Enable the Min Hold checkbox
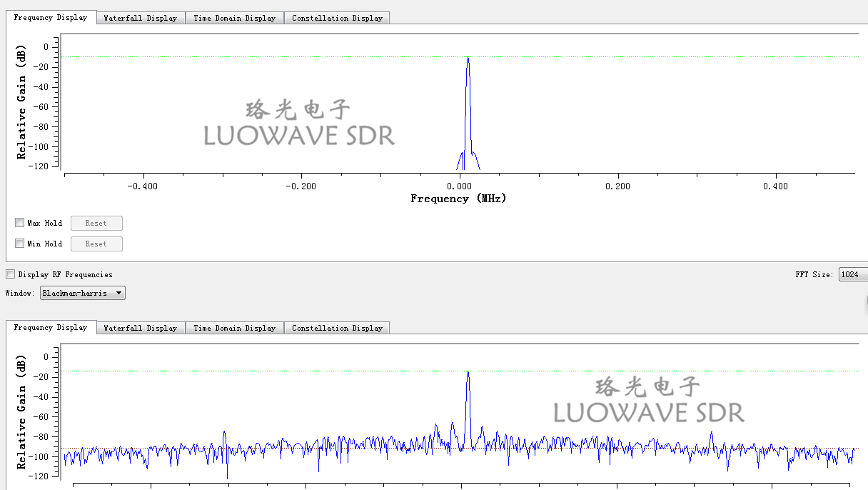This screenshot has height=490, width=868. click(x=19, y=243)
